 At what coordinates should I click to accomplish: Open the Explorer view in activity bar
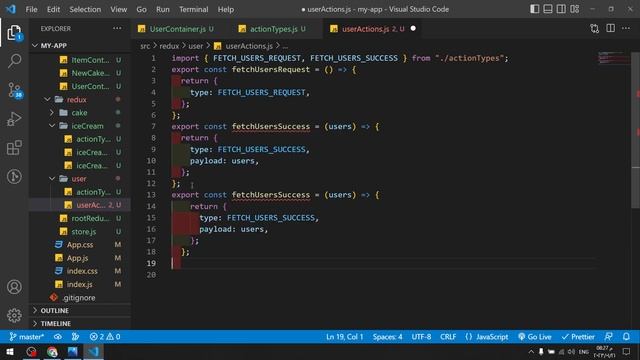pos(14,33)
